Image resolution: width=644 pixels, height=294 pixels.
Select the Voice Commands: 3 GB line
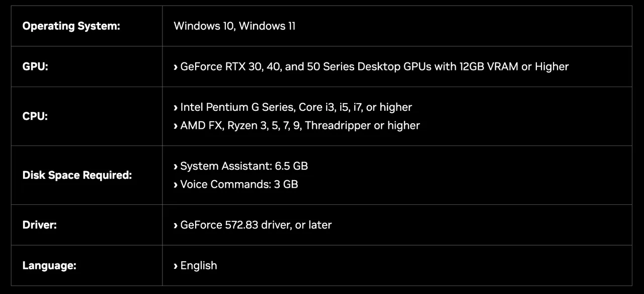pyautogui.click(x=239, y=184)
